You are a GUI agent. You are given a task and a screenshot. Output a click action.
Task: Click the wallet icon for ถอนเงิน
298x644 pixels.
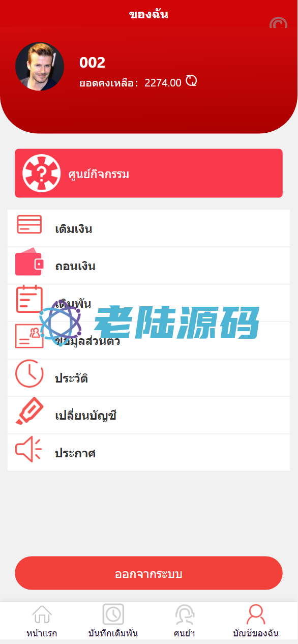pyautogui.click(x=28, y=261)
